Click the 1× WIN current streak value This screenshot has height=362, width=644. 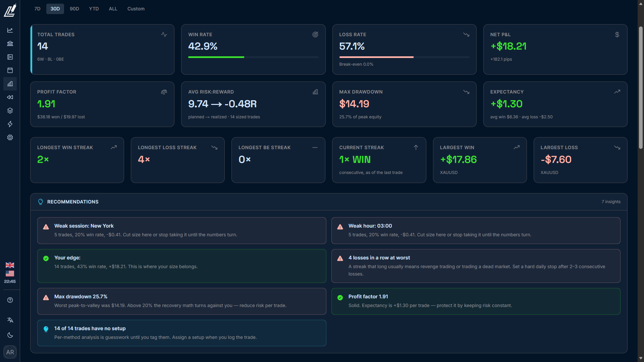coord(355,160)
